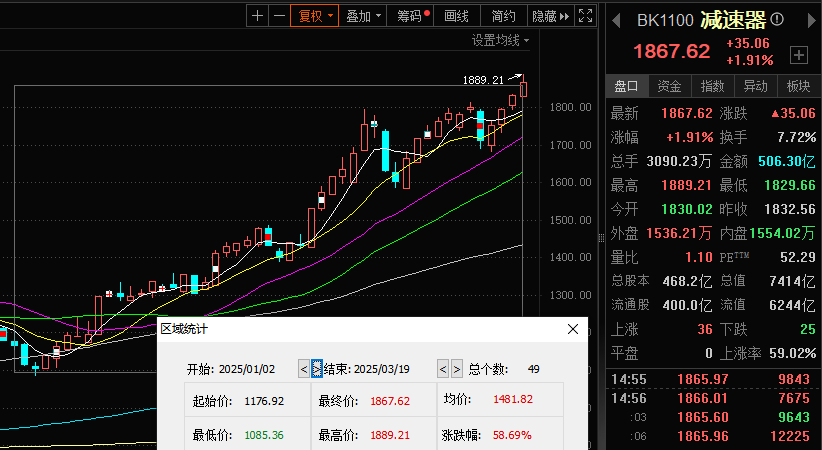
Task: Click 外盘 value 1536.21万
Action: coord(679,233)
